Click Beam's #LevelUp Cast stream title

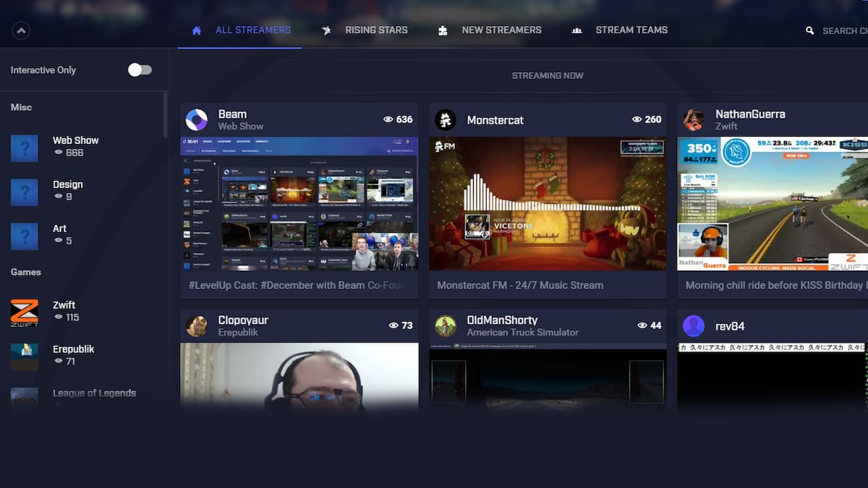coord(297,286)
